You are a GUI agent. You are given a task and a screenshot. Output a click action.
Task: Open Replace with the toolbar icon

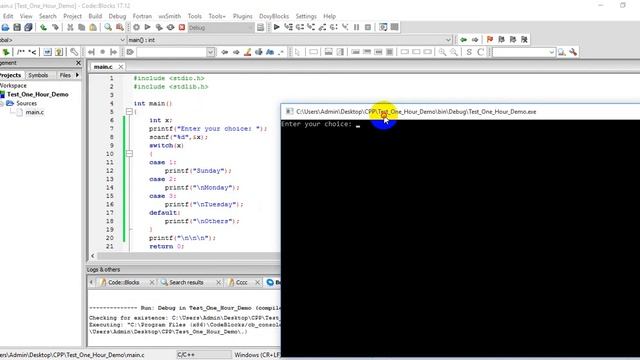point(120,27)
